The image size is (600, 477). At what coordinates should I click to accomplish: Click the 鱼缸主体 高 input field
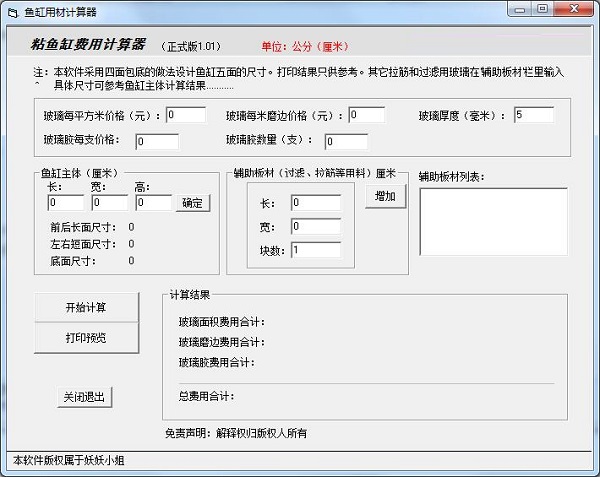[x=153, y=203]
